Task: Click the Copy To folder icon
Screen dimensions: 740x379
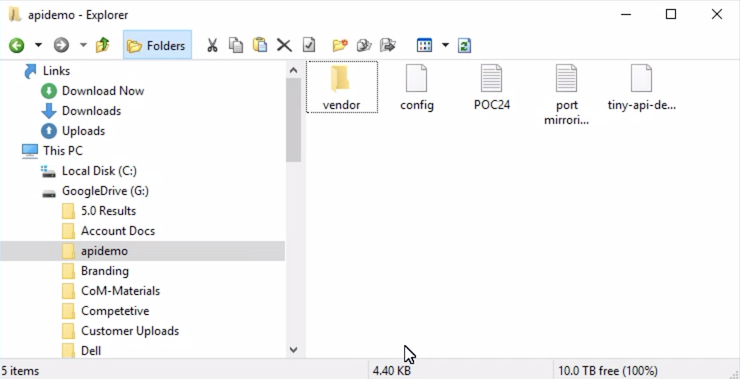Action: click(364, 45)
